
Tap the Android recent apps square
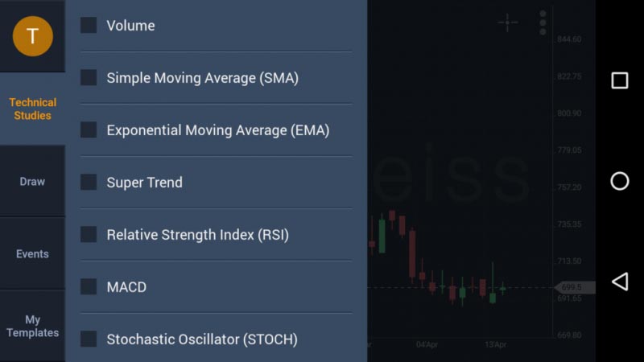tap(619, 80)
